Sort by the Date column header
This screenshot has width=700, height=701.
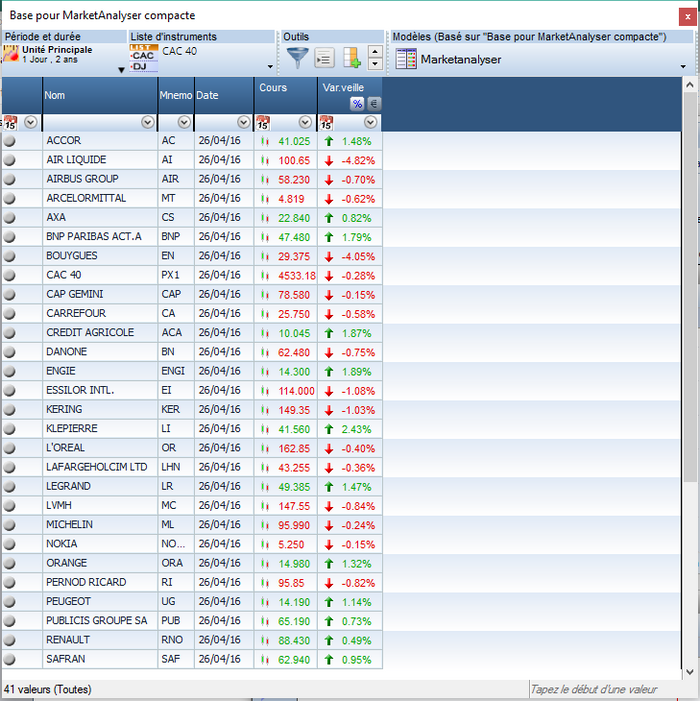(x=224, y=95)
